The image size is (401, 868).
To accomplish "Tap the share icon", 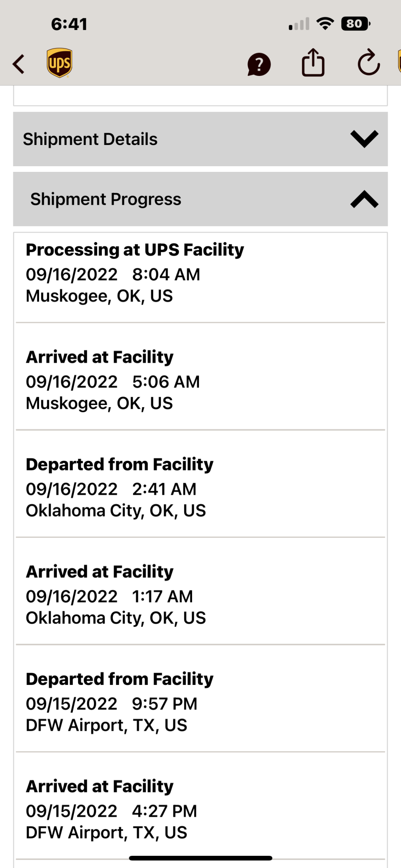I will [x=313, y=62].
